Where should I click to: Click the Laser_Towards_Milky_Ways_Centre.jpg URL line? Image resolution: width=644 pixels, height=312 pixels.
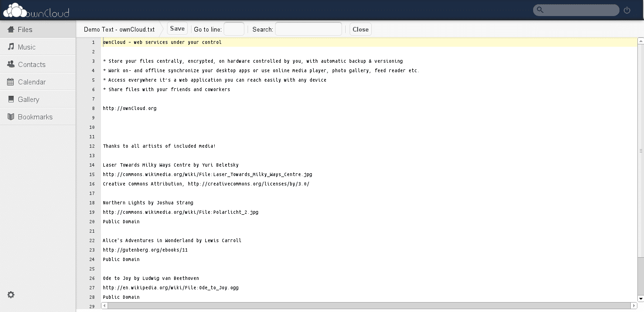(208, 174)
